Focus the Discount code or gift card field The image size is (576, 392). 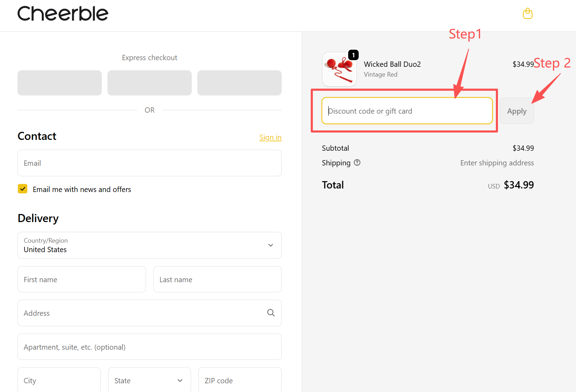click(x=407, y=111)
